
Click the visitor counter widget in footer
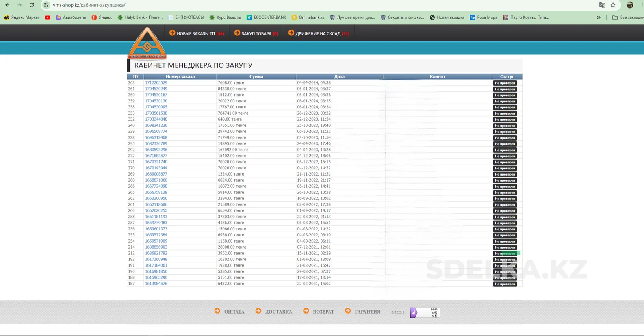tap(425, 312)
